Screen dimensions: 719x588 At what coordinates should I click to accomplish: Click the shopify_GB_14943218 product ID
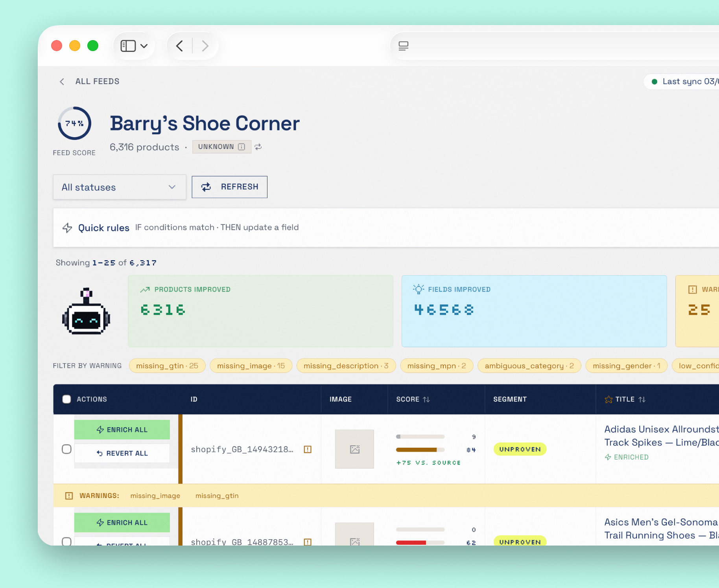point(242,449)
